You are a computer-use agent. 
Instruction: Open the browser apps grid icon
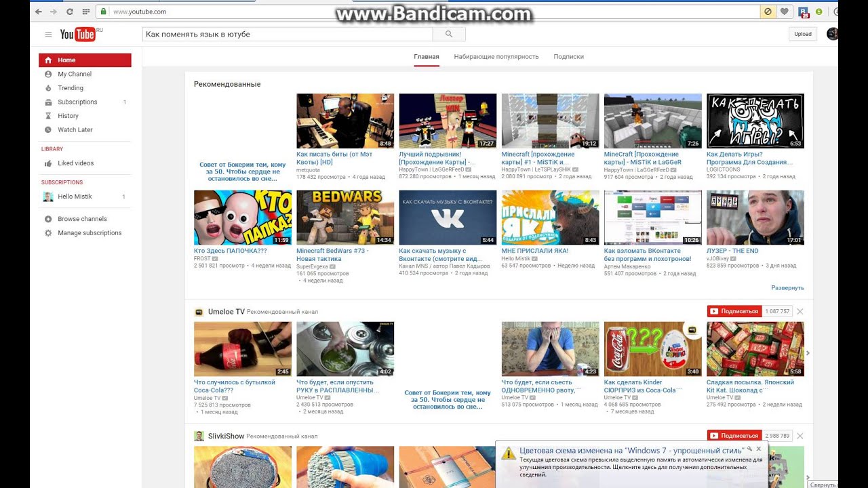(85, 12)
